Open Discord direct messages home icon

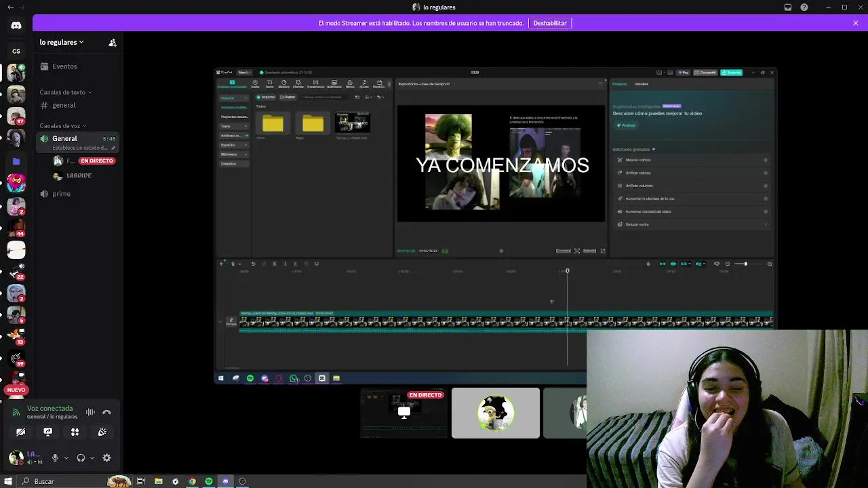point(16,25)
